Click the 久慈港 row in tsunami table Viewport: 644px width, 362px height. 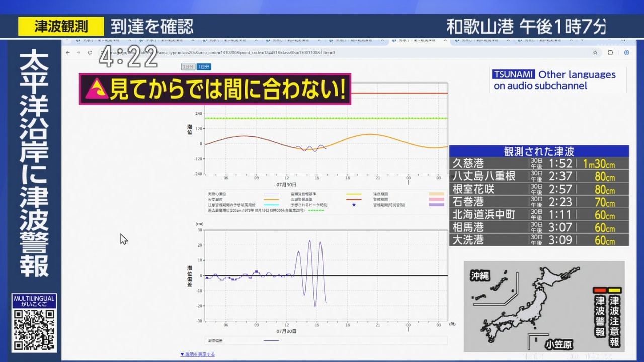[538, 163]
